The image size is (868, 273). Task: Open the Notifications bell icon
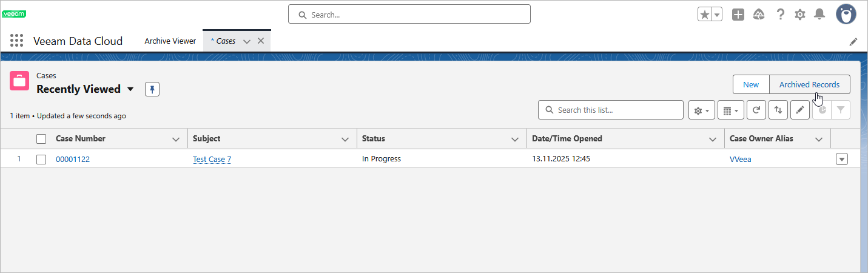click(x=819, y=15)
